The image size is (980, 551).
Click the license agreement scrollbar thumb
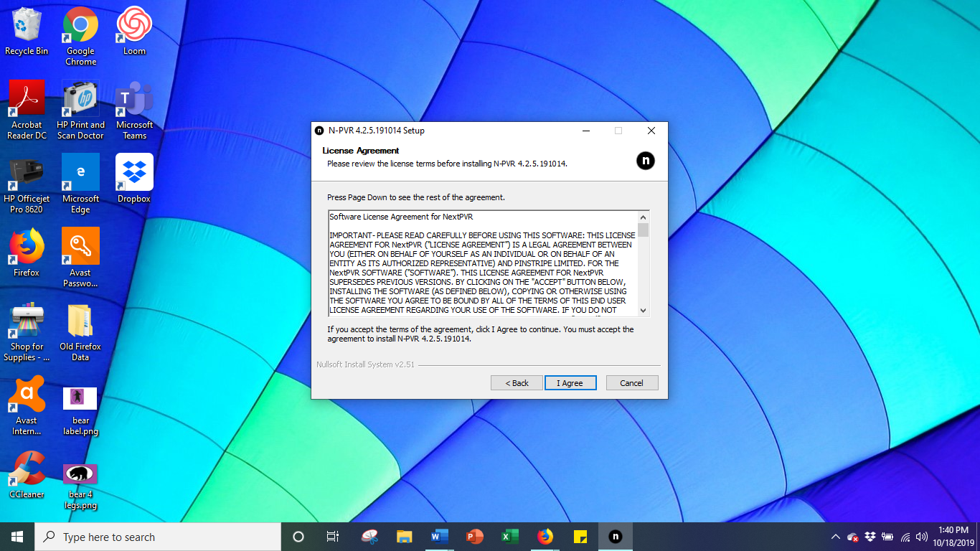point(644,230)
